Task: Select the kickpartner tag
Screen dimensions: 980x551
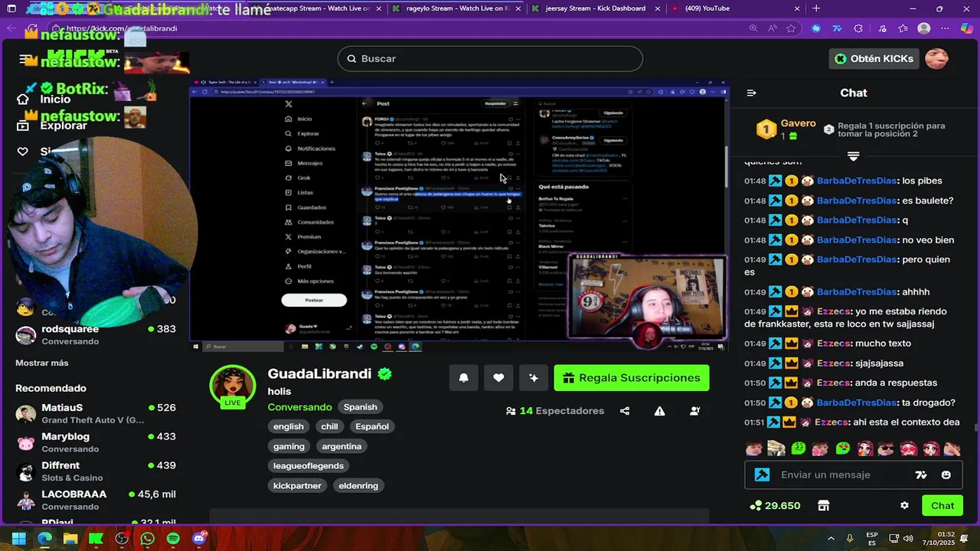Action: coord(297,486)
